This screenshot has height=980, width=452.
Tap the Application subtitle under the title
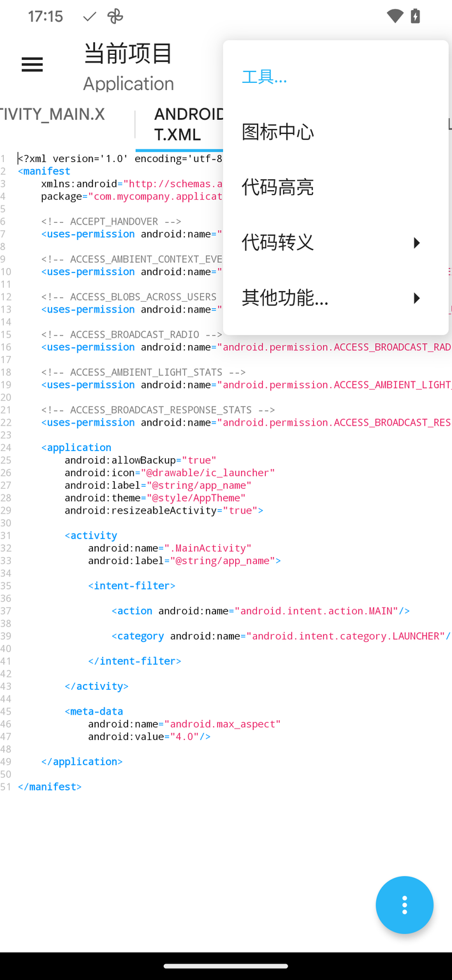(x=128, y=84)
